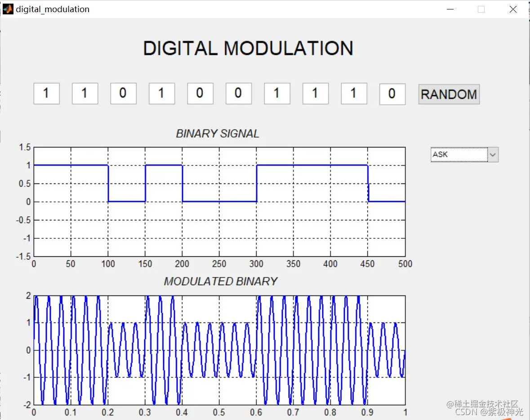This screenshot has height=420, width=530.
Task: Click the 250 x-axis label on binary plot
Action: pyautogui.click(x=219, y=264)
